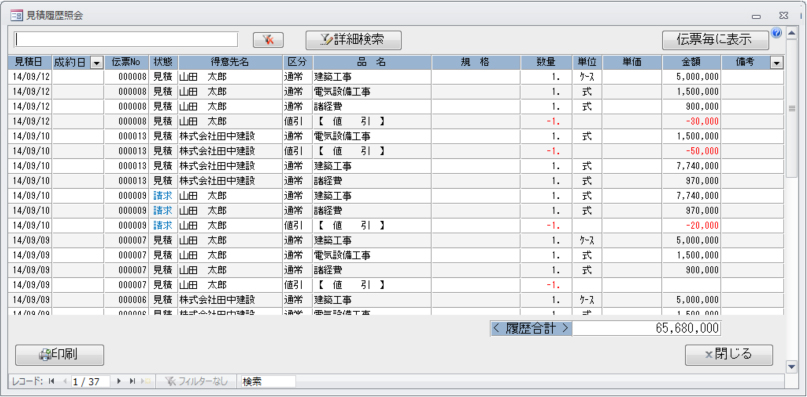Go to first record navigation arrow
Screen dimensions: 807x397
pyautogui.click(x=51, y=381)
